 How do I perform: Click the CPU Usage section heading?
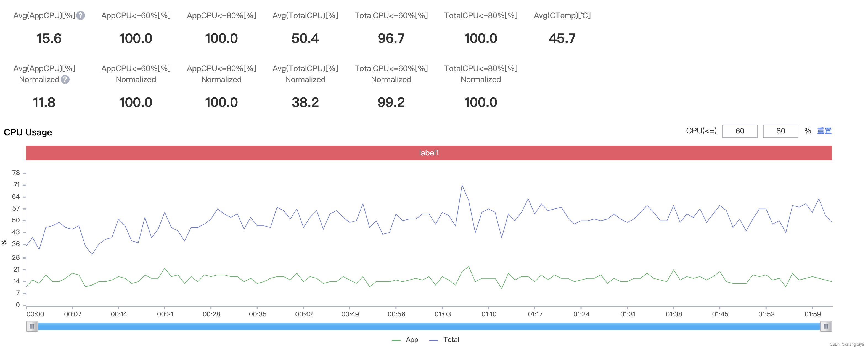tap(28, 132)
